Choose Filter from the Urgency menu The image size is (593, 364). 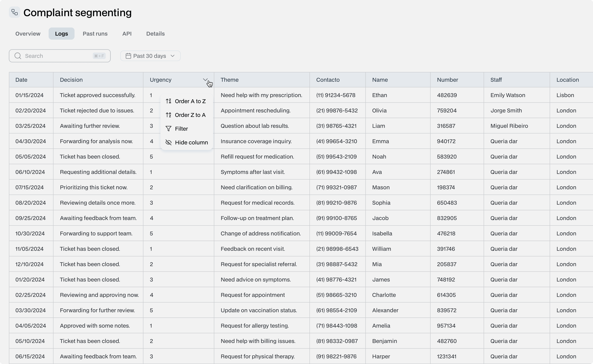(181, 129)
